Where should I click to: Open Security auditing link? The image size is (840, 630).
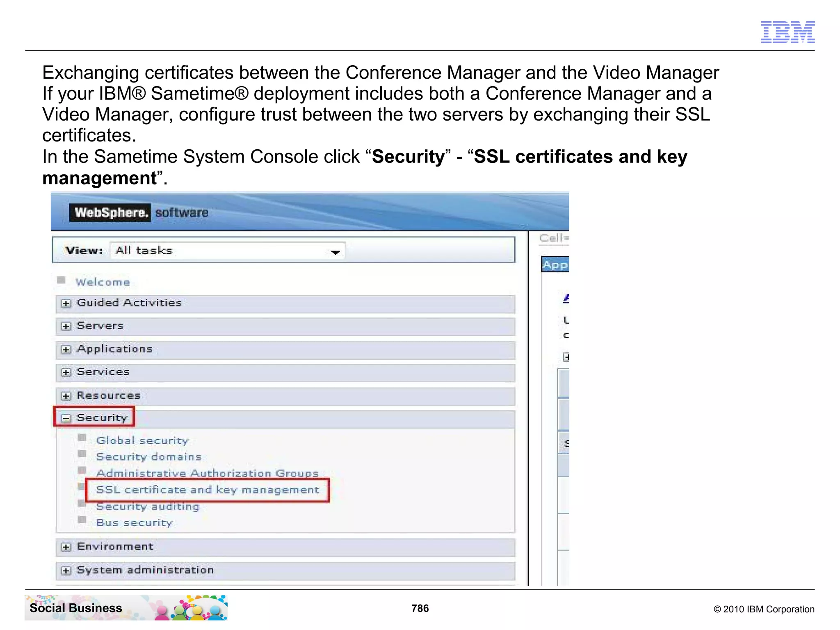(148, 507)
